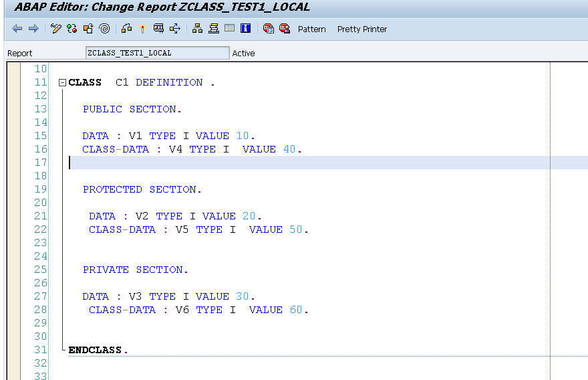Click the Pattern button
588x380 pixels.
[311, 29]
